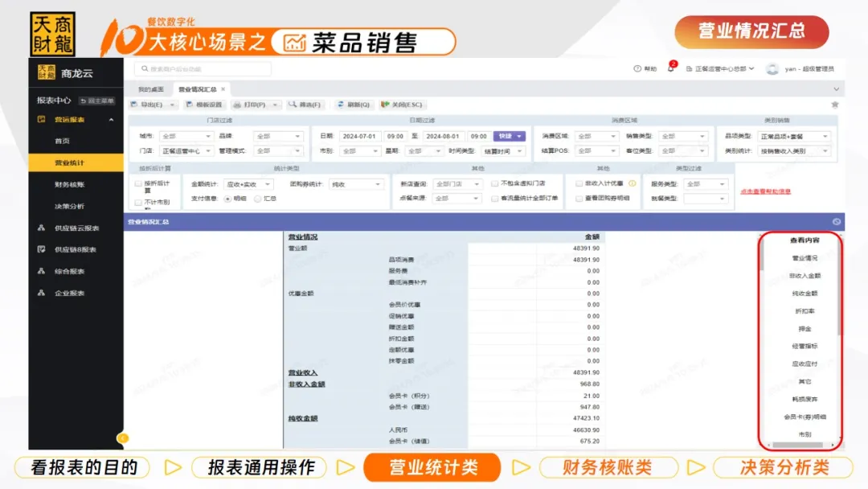Open notifications bell with badge 2

(x=671, y=68)
